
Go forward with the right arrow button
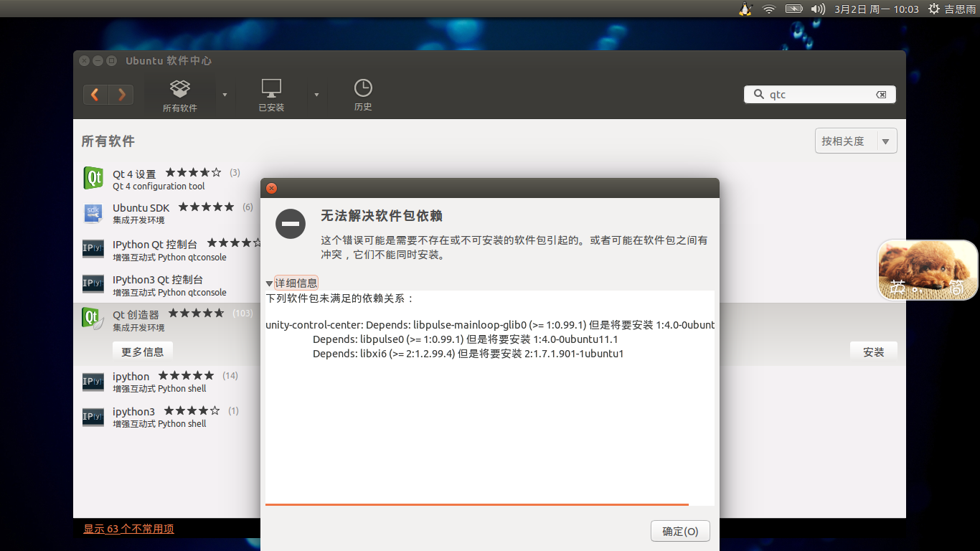[121, 95]
